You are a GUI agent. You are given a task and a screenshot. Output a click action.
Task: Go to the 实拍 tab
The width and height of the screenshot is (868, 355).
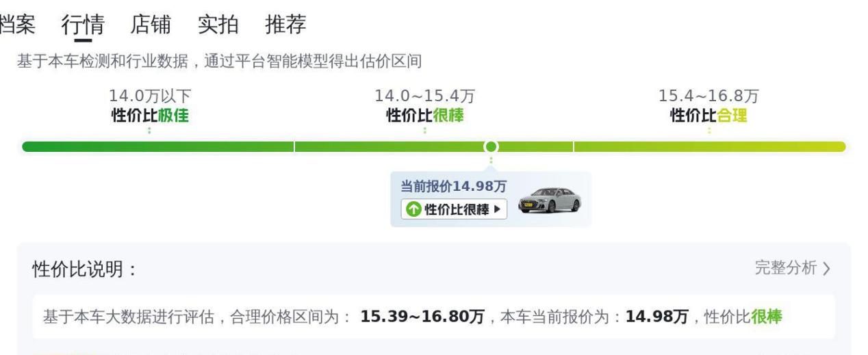point(218,25)
